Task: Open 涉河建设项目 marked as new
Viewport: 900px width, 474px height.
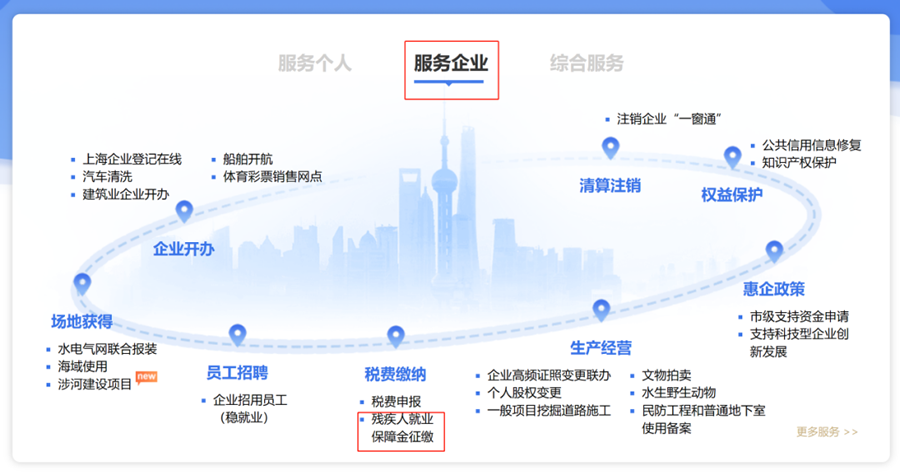Action: tap(95, 384)
